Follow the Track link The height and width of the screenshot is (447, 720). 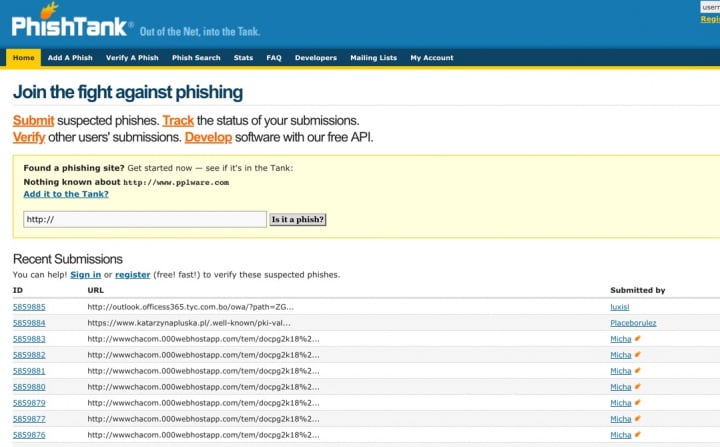(x=178, y=121)
